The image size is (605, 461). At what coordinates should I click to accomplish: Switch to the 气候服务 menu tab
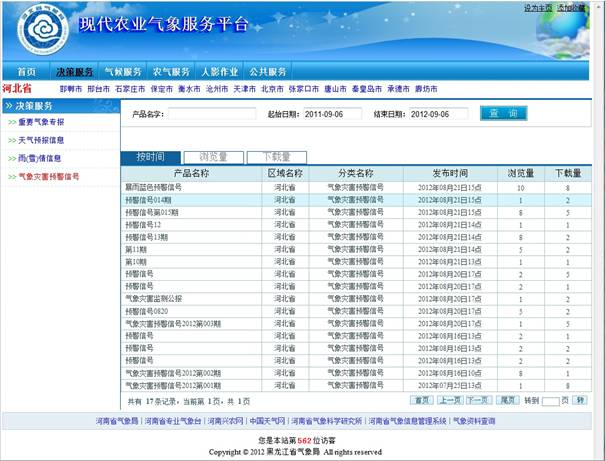(x=122, y=72)
